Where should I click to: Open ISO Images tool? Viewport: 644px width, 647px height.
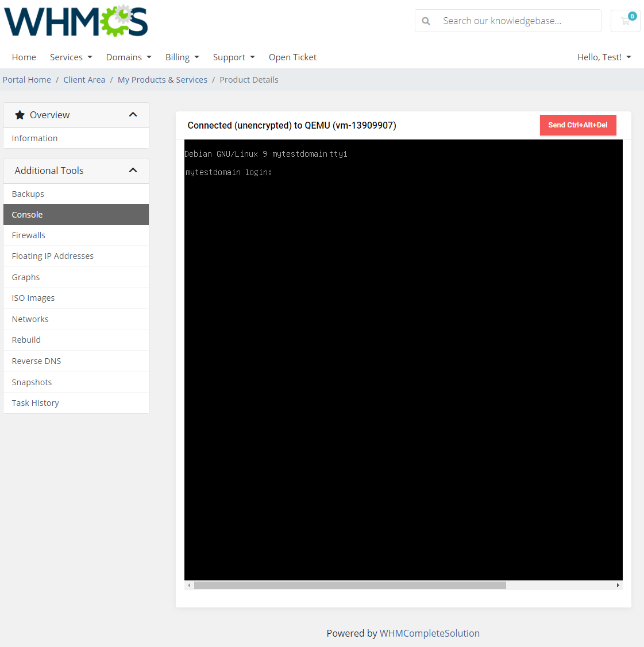coord(76,298)
